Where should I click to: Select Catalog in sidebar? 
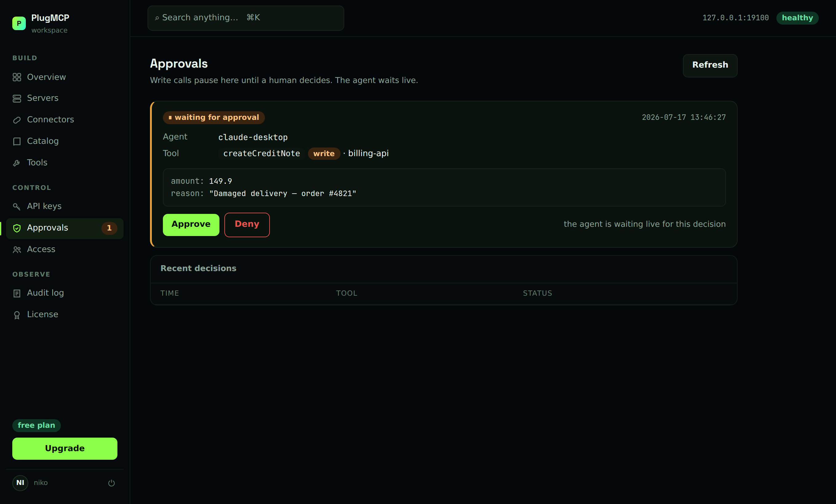(x=65, y=141)
